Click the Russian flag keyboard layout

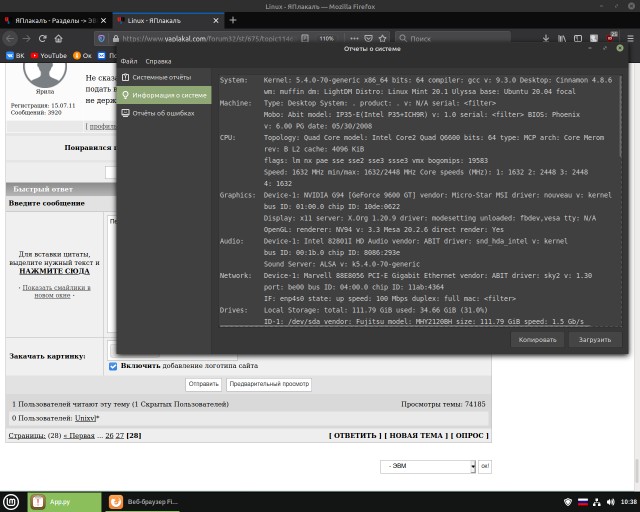pyautogui.click(x=583, y=502)
